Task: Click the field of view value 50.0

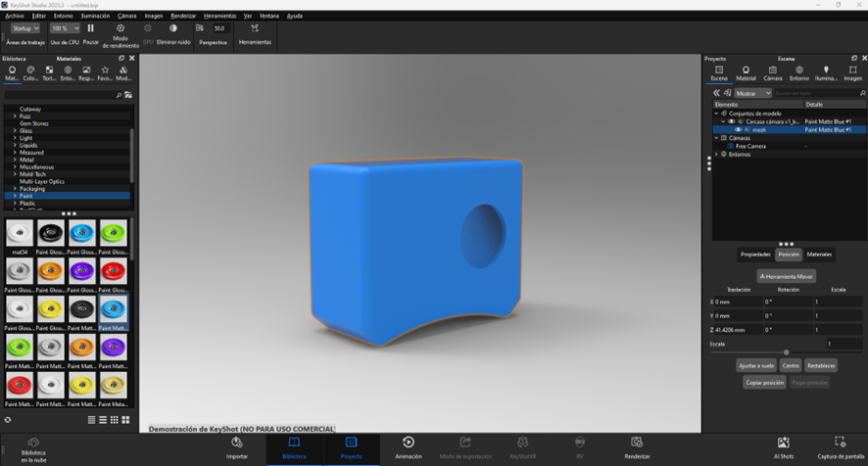Action: pyautogui.click(x=219, y=28)
